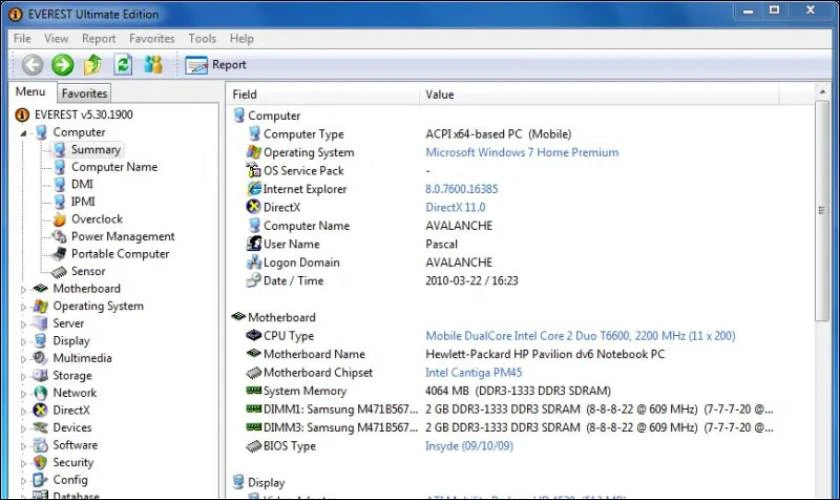Refresh the page using the refresh icon
This screenshot has width=840, height=500.
pyautogui.click(x=123, y=65)
